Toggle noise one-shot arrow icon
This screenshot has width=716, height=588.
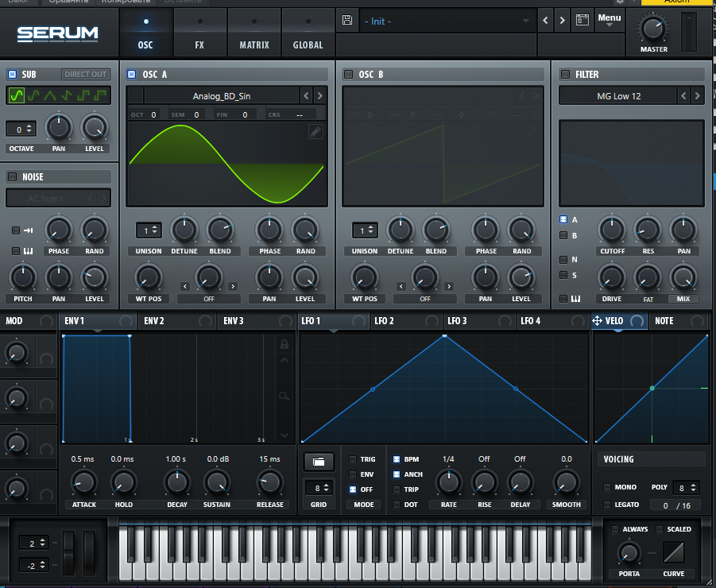(29, 230)
